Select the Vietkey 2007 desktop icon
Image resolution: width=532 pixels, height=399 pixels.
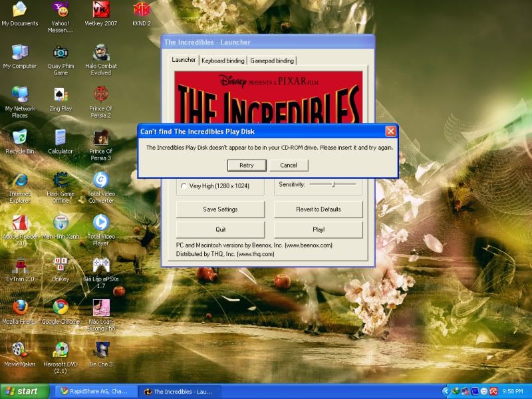pyautogui.click(x=101, y=13)
